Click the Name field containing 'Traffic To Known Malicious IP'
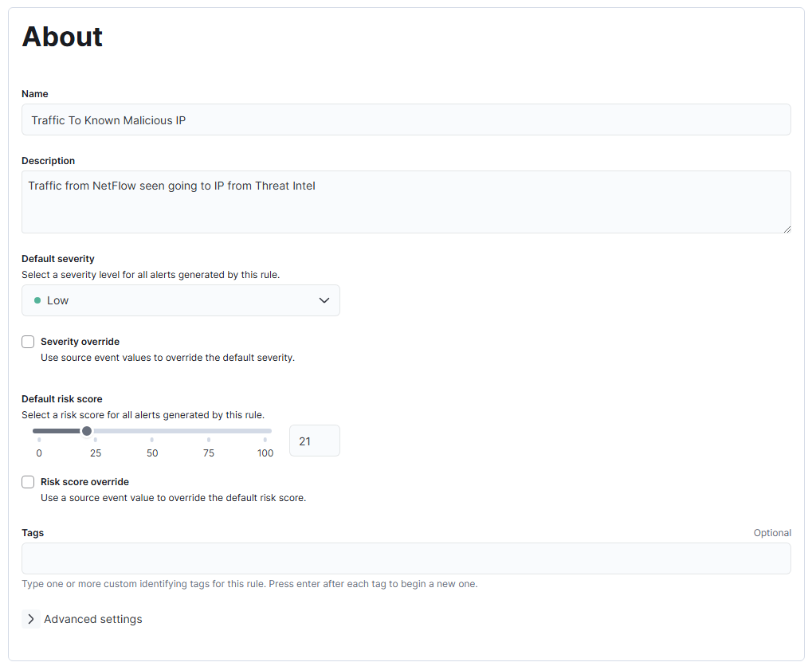The width and height of the screenshot is (812, 670). (406, 120)
